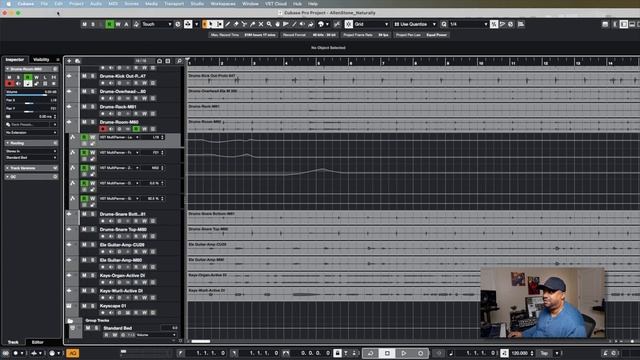
Task: Open the Grid snap type dropdown
Action: click(371, 24)
